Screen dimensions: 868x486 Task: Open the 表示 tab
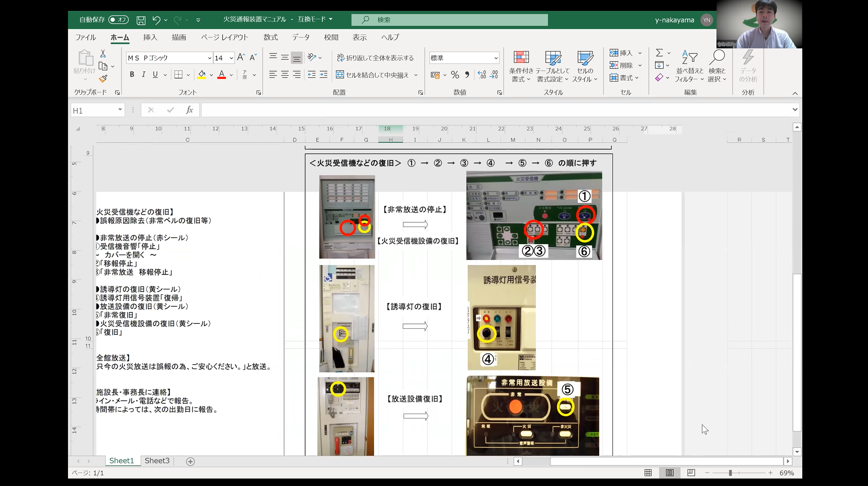[360, 37]
